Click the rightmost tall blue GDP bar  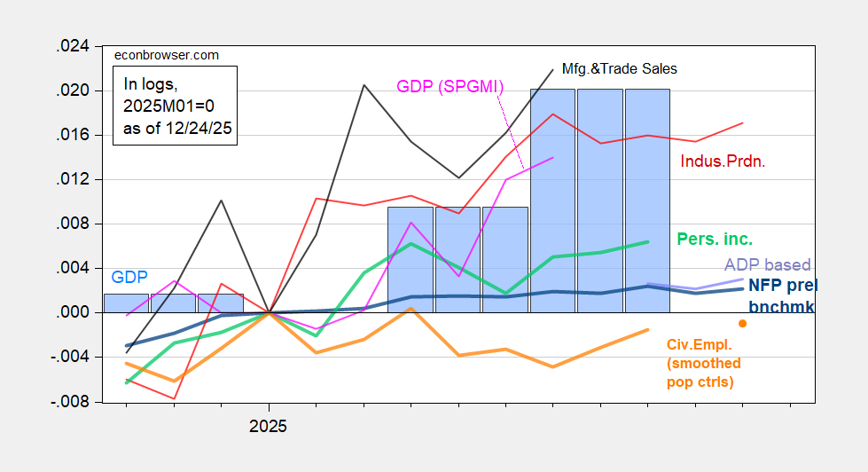point(647,201)
